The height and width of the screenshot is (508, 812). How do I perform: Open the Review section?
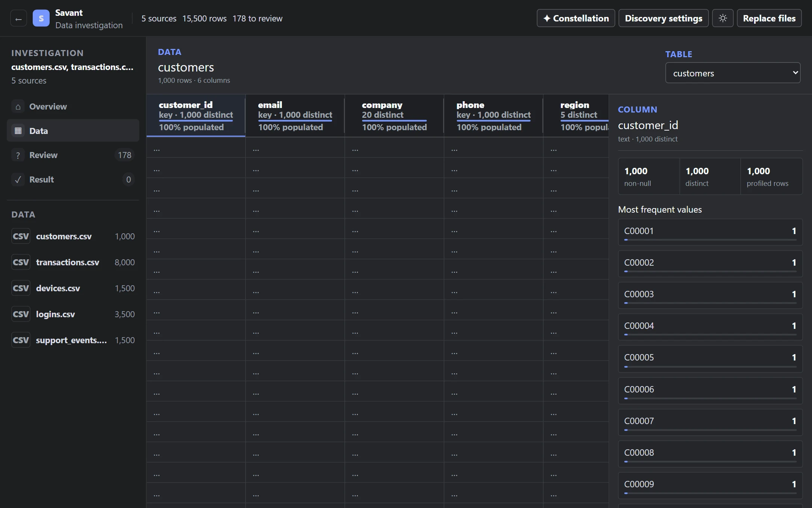click(73, 155)
